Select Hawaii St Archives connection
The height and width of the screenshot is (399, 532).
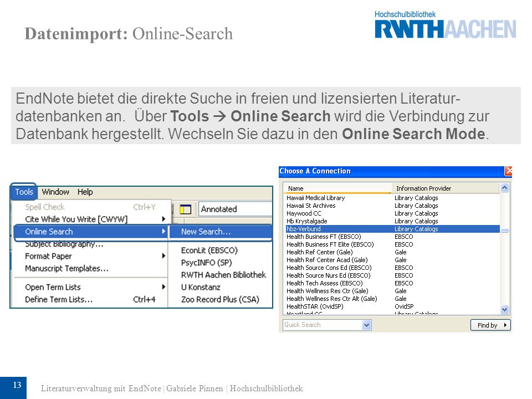coord(392,206)
